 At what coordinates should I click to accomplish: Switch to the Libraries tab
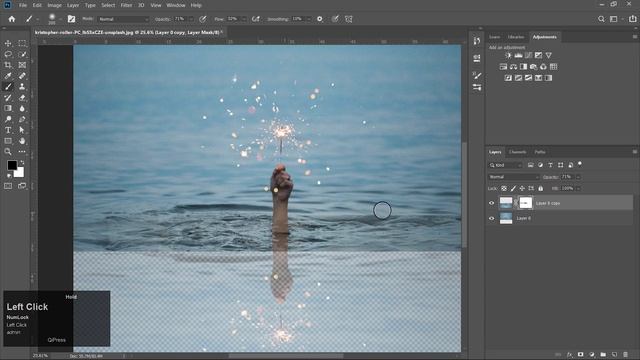tap(516, 37)
